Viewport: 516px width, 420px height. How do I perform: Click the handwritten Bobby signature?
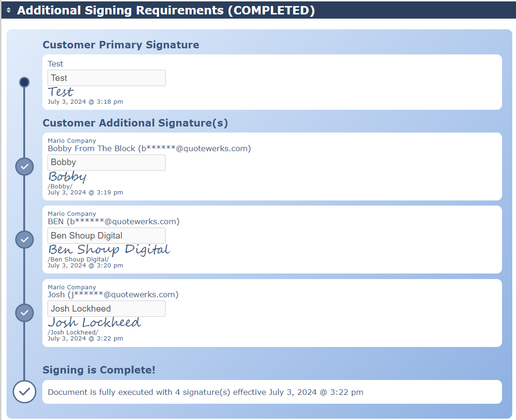pyautogui.click(x=67, y=177)
